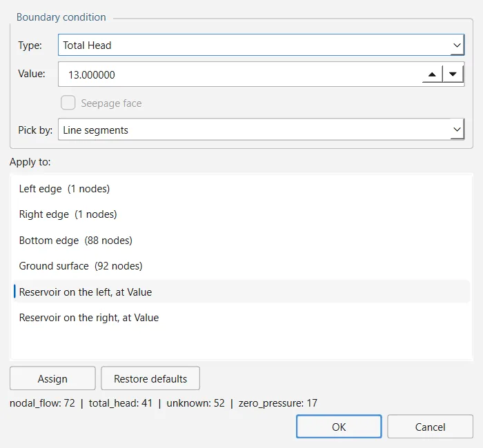Click the unknown: 52 status entry
The height and width of the screenshot is (448, 483).
[195, 403]
